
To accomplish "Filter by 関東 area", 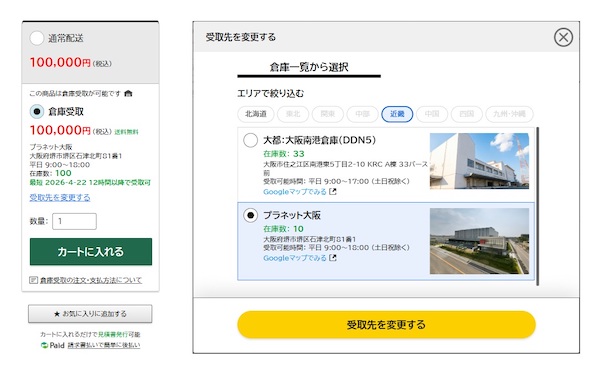I will [x=328, y=114].
